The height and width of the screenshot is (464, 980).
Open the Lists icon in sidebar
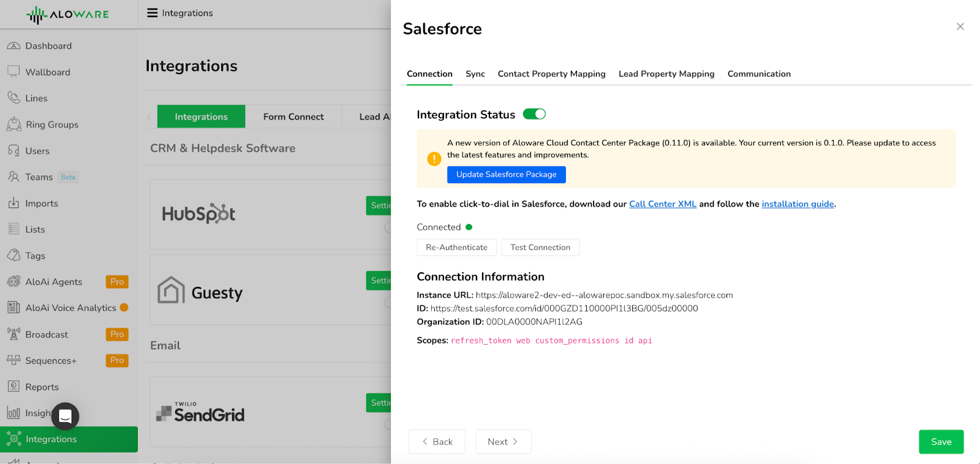13,229
